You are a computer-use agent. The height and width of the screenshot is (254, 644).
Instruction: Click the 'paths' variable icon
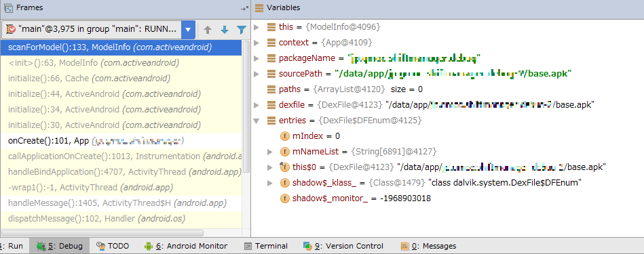click(x=271, y=89)
